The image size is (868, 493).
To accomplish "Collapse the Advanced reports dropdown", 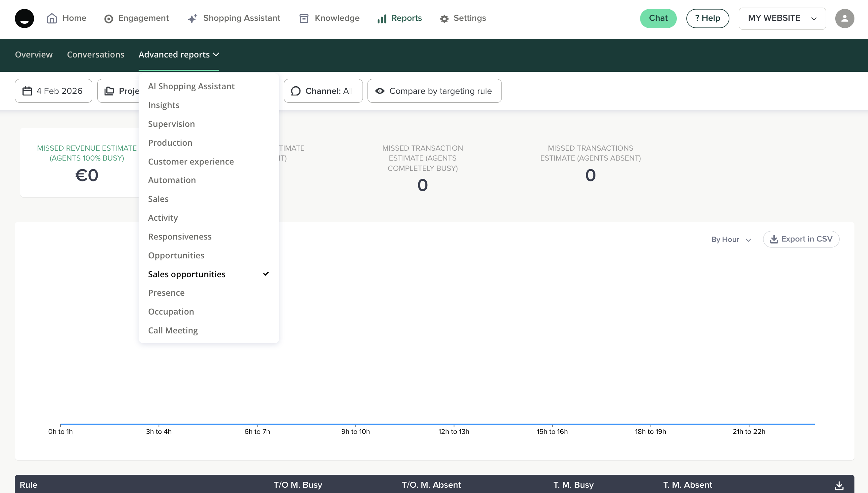I will pyautogui.click(x=179, y=55).
